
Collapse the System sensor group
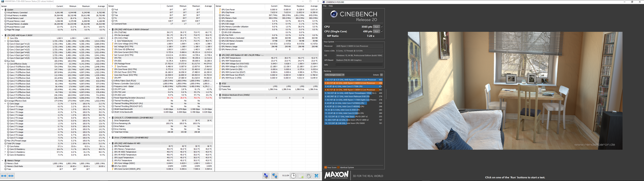pos(2,10)
